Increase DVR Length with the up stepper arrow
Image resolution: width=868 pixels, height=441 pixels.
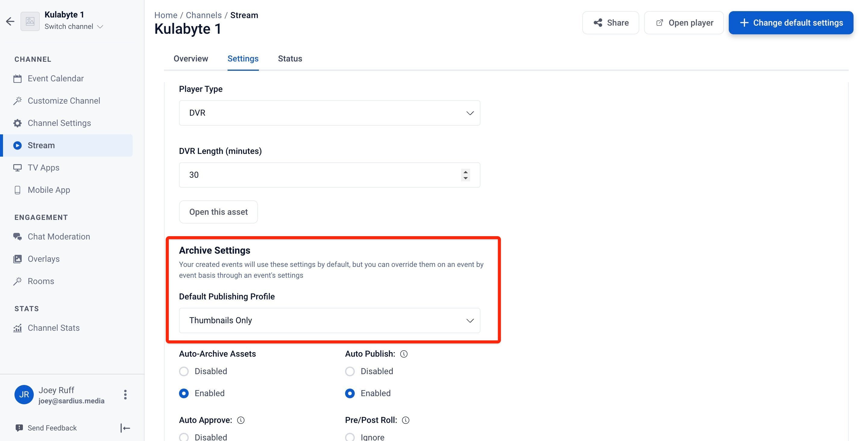coord(465,172)
